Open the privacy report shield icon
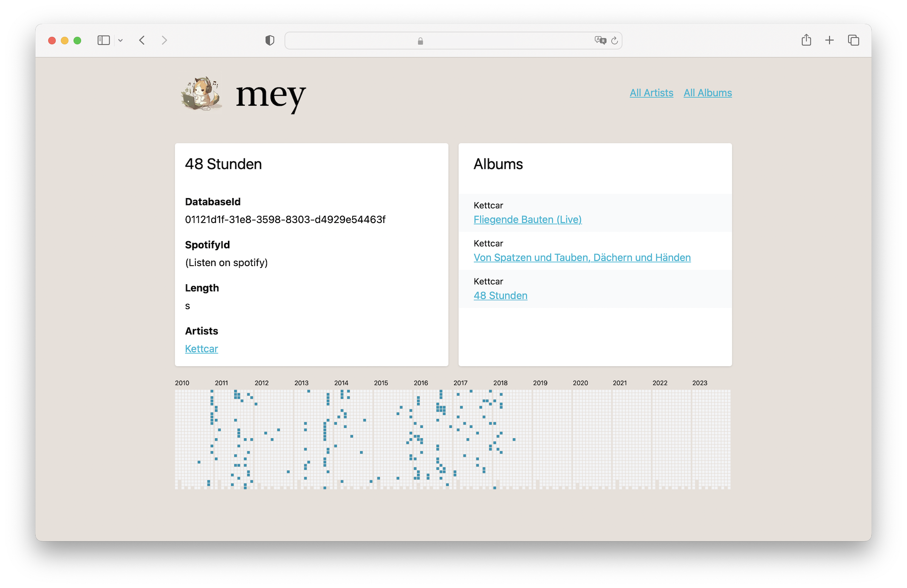 (269, 40)
